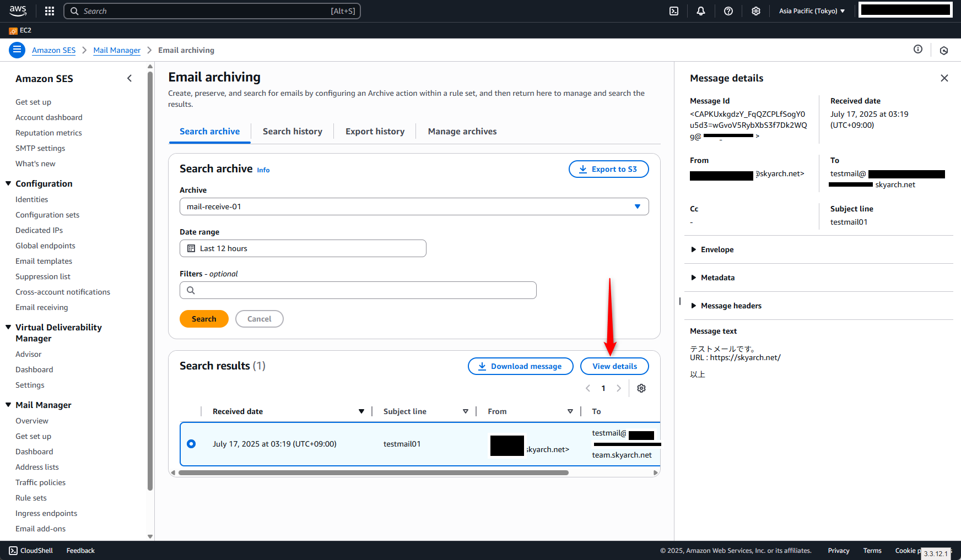Switch to the Search history tab
This screenshot has height=560, width=961.
(x=292, y=132)
